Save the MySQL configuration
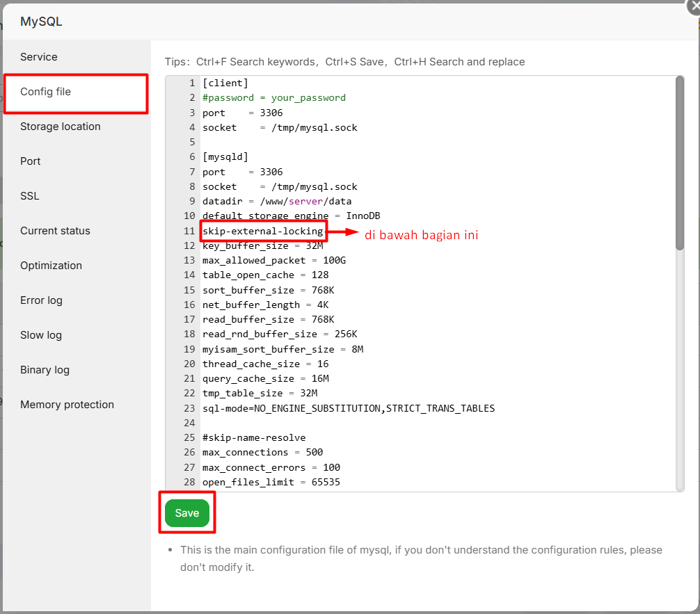 (186, 512)
